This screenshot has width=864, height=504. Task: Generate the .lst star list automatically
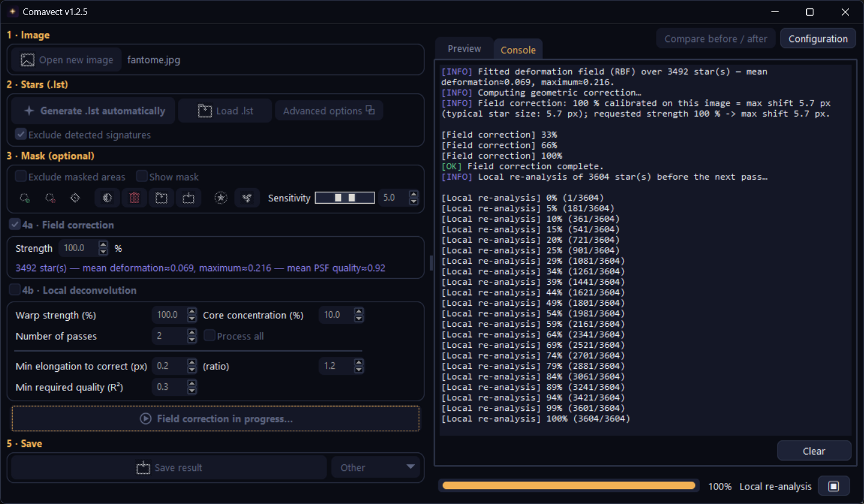(93, 111)
